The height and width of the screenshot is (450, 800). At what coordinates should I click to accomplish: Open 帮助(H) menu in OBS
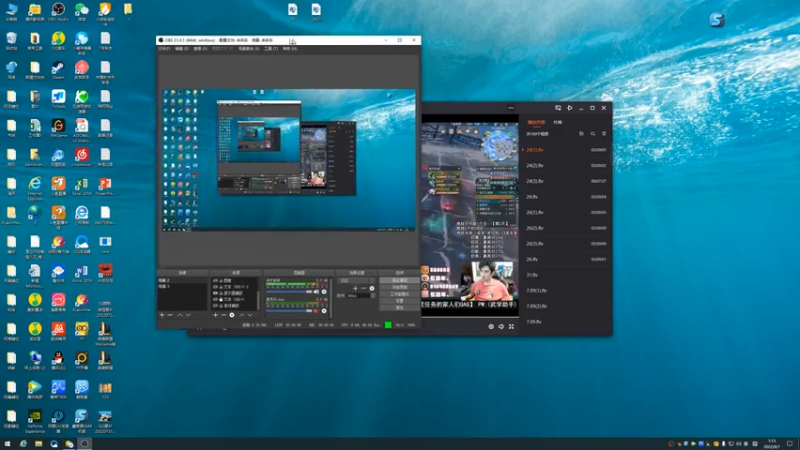(289, 49)
